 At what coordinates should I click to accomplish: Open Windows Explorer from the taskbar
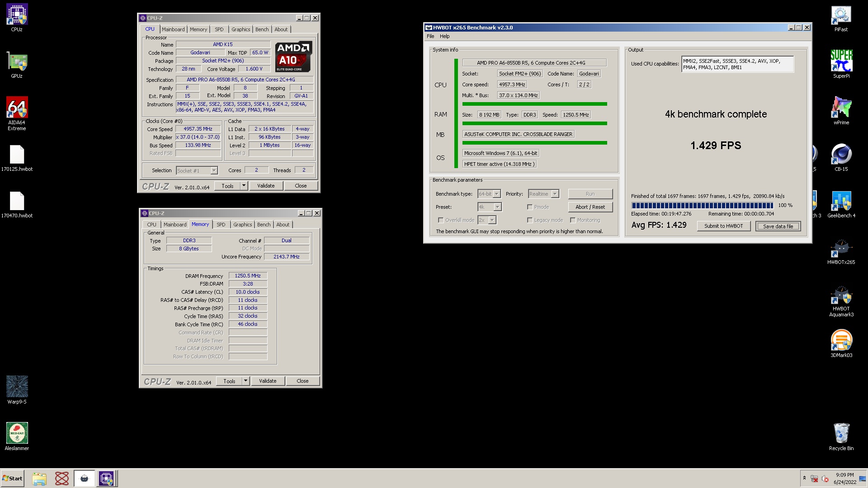click(x=39, y=479)
